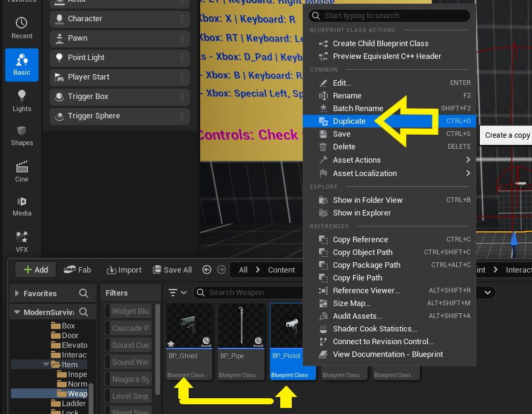The width and height of the screenshot is (532, 414).
Task: Switch to the Cine actors category
Action: coord(22,171)
